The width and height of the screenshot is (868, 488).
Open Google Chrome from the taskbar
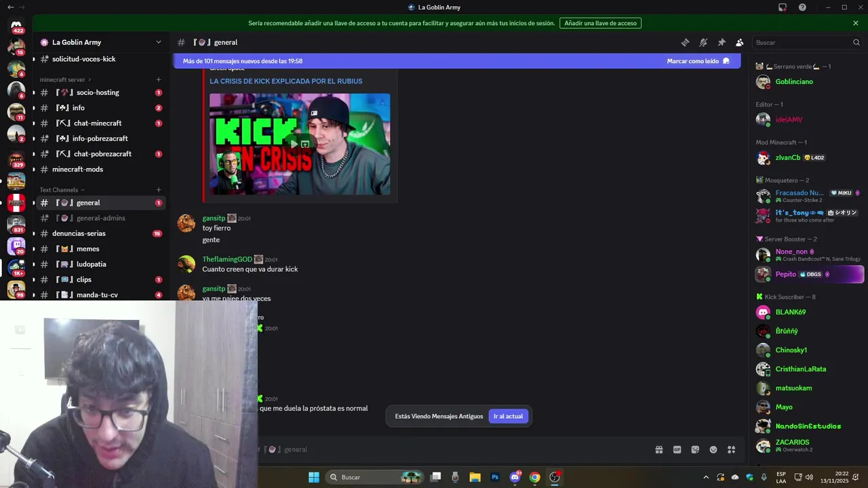[x=535, y=477]
